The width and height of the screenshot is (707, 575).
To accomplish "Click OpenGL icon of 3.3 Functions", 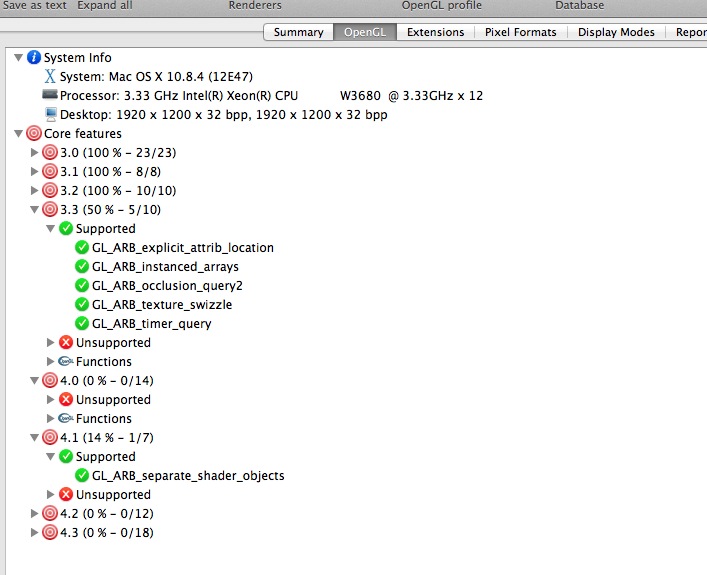I will pyautogui.click(x=66, y=361).
